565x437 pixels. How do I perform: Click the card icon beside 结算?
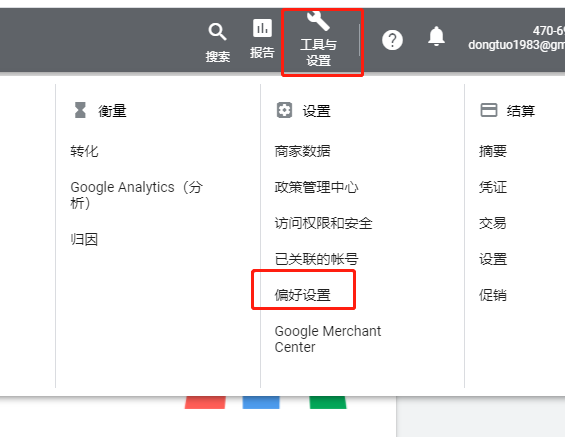489,110
